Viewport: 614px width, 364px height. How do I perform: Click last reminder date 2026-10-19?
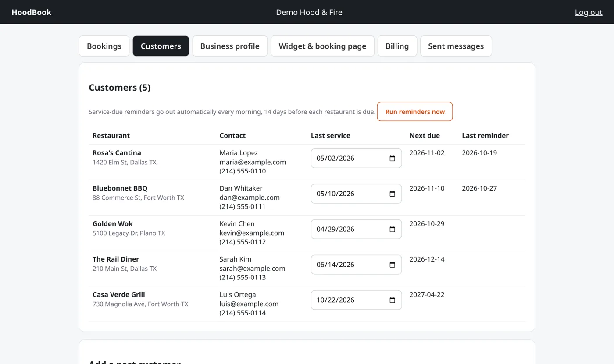[479, 153]
